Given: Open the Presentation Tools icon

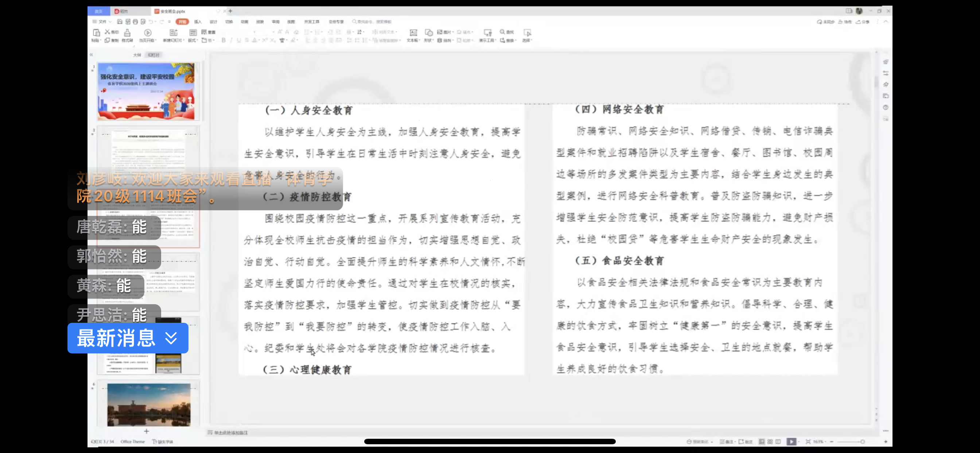Looking at the screenshot, I should click(x=487, y=33).
